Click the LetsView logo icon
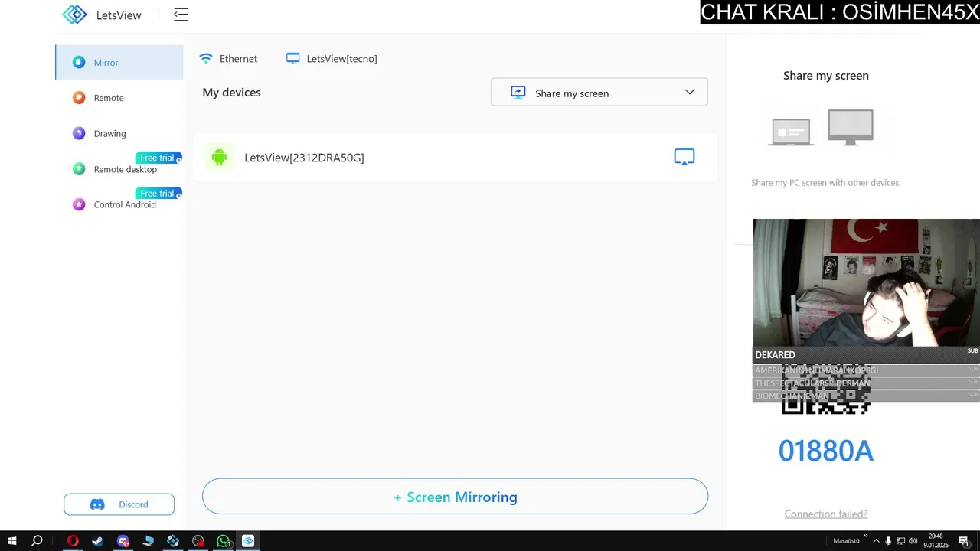Image resolution: width=980 pixels, height=551 pixels. pos(75,15)
